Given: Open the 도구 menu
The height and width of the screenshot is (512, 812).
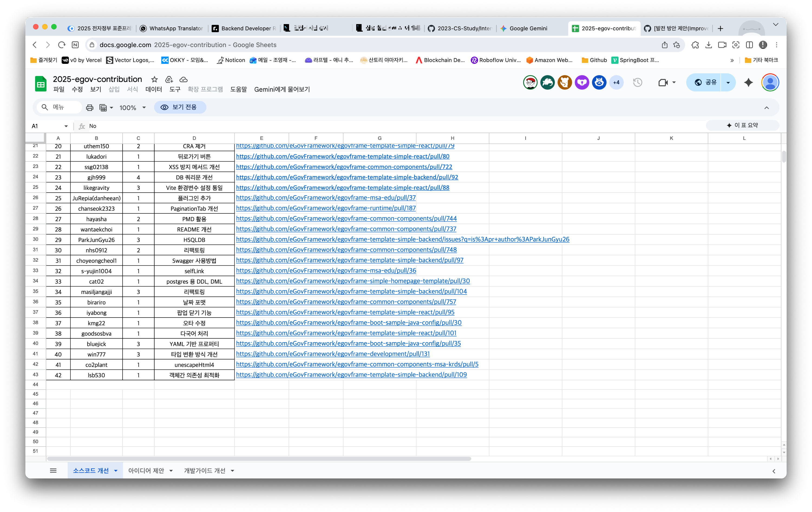Looking at the screenshot, I should 175,89.
